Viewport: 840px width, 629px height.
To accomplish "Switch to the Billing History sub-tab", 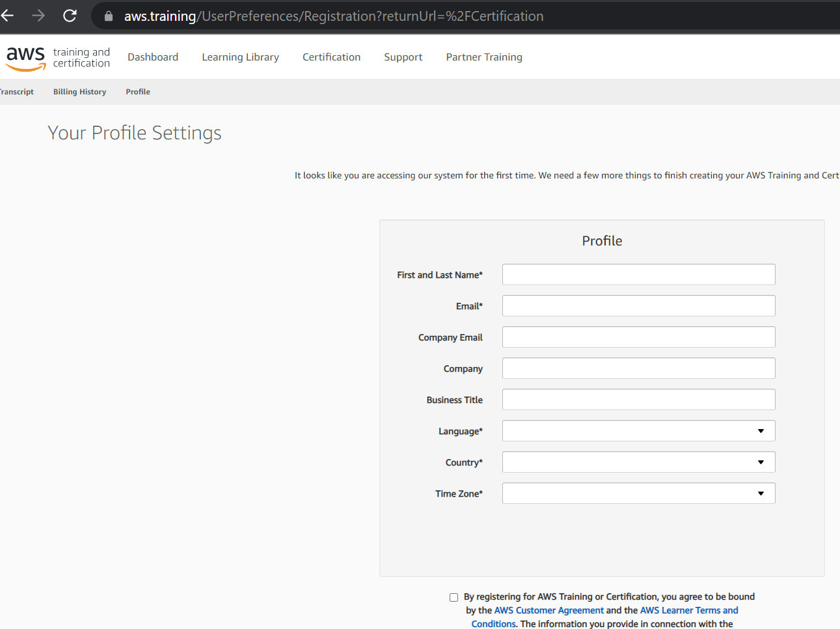I will tap(79, 92).
